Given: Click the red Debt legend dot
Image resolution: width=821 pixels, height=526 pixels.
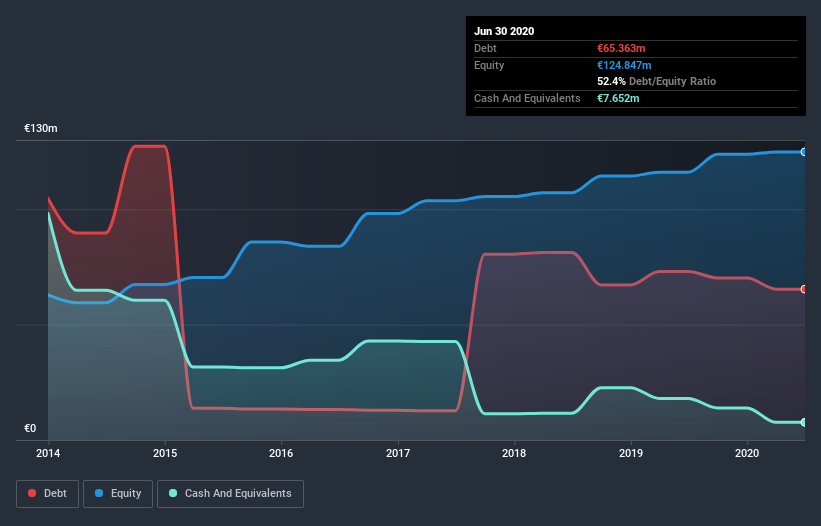Looking at the screenshot, I should click(32, 493).
